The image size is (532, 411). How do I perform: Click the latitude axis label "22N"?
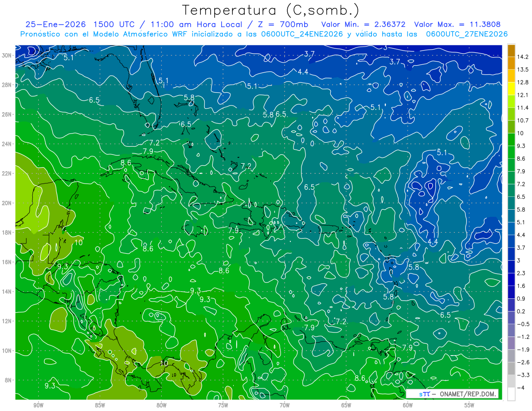pos(8,173)
